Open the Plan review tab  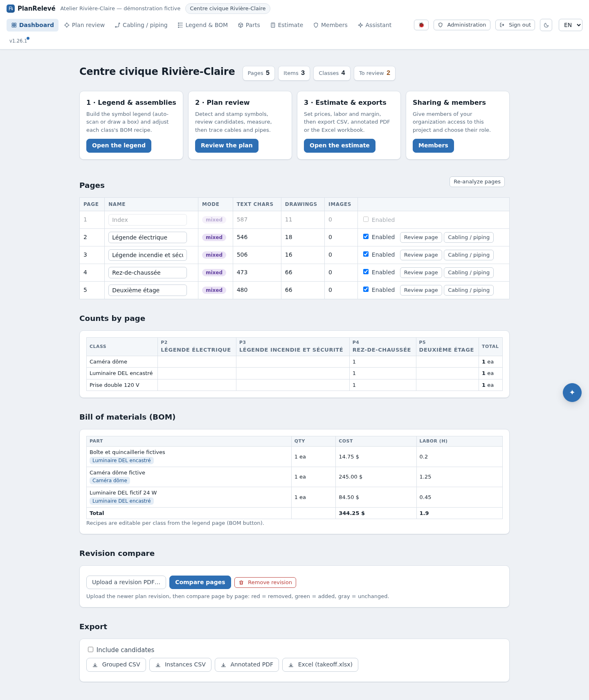pos(84,25)
